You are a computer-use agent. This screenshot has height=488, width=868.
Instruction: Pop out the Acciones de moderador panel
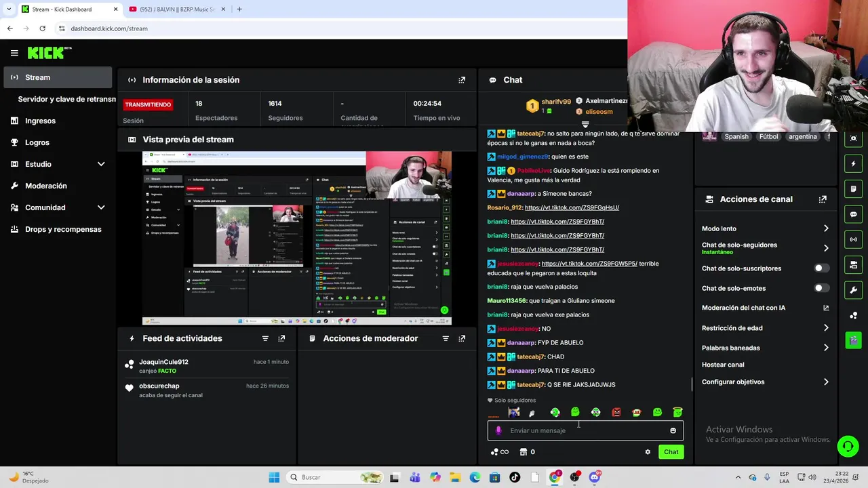click(462, 338)
